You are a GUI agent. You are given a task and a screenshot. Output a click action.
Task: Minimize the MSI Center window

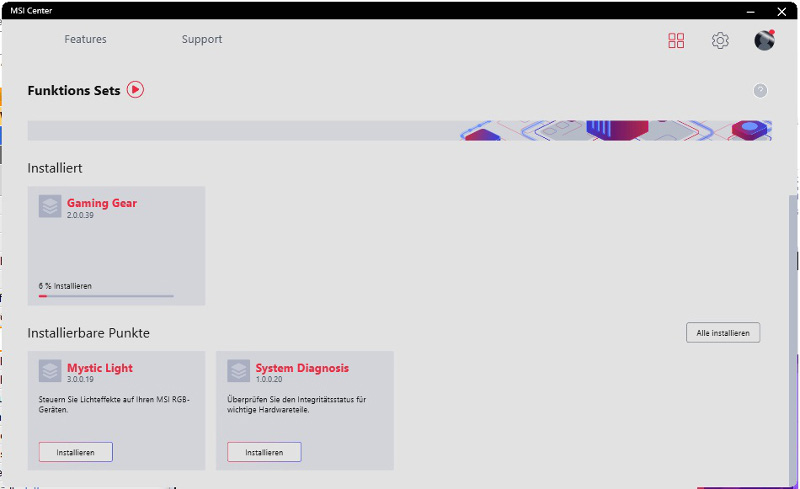click(751, 11)
